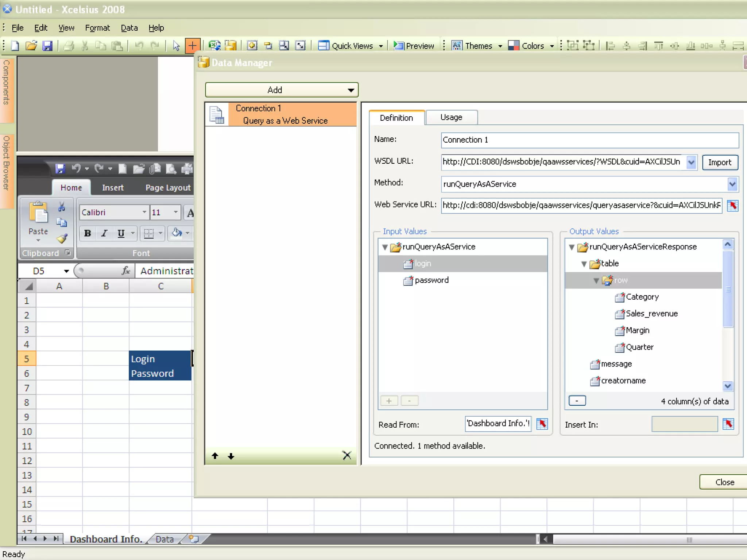Screen dimensions: 747x560
Task: Click the Save icon in Xcelsius toolbar
Action: (x=47, y=46)
